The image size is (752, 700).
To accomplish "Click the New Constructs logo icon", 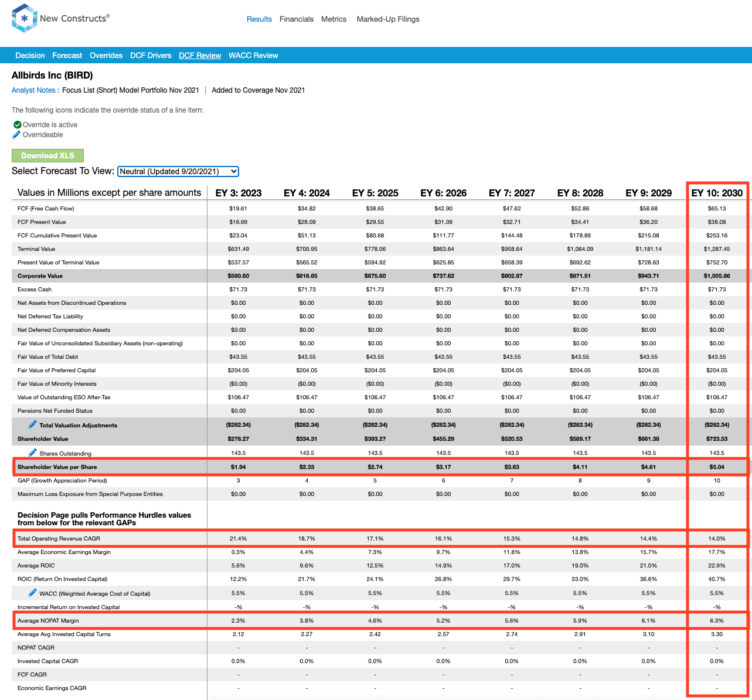I will [x=24, y=18].
